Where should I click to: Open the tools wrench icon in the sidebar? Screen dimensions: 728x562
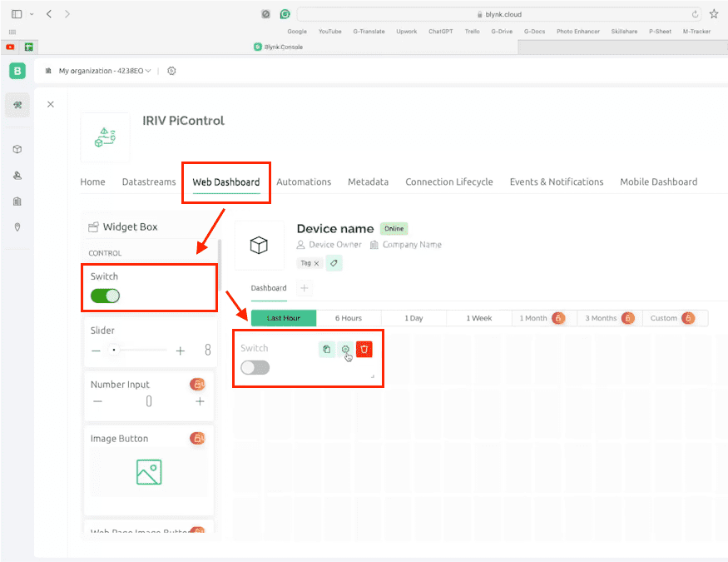click(17, 105)
